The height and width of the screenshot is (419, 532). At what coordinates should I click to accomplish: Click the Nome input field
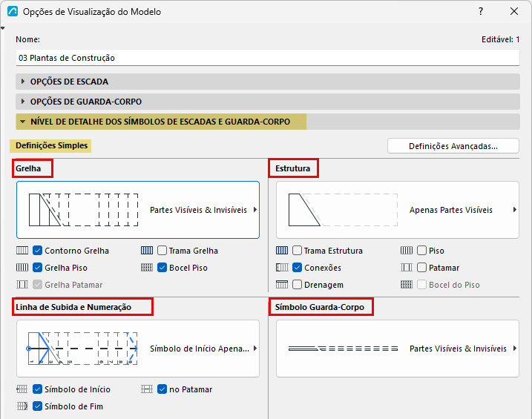click(x=268, y=58)
